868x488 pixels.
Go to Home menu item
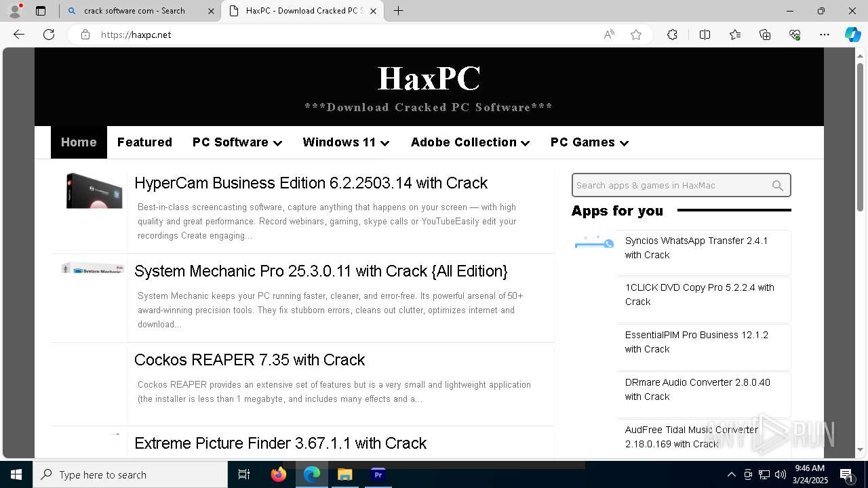79,142
